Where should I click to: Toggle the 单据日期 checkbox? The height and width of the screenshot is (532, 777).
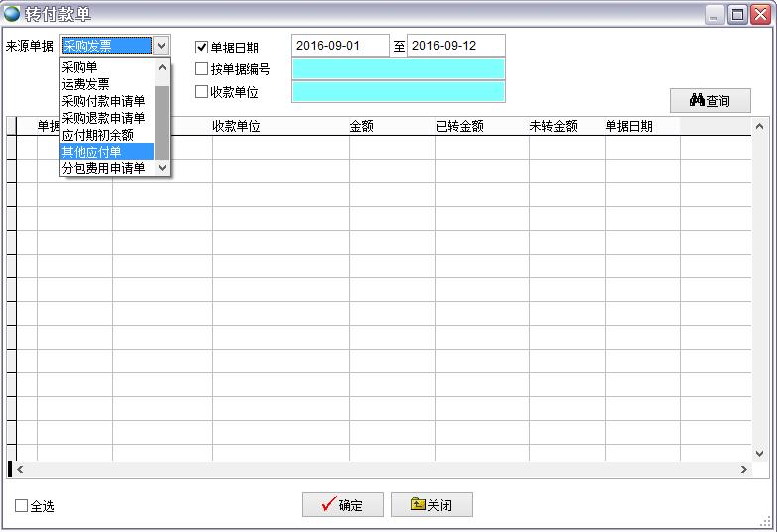click(x=202, y=47)
